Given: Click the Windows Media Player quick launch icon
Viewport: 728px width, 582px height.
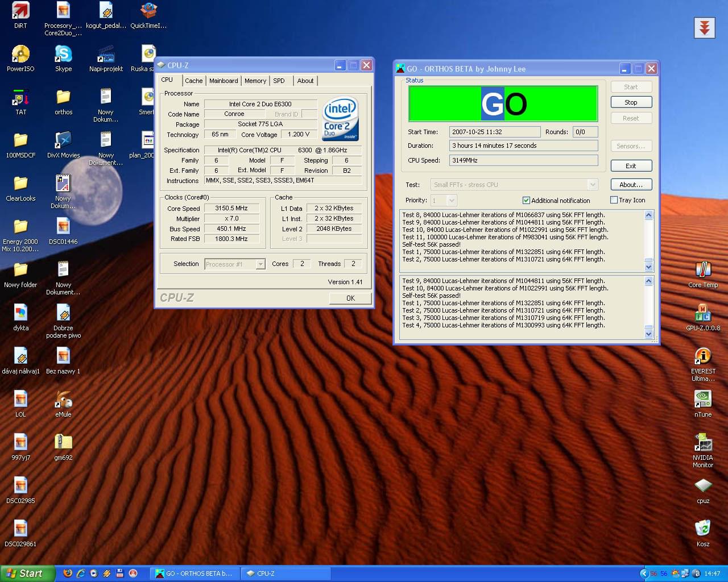Looking at the screenshot, I should (x=94, y=573).
